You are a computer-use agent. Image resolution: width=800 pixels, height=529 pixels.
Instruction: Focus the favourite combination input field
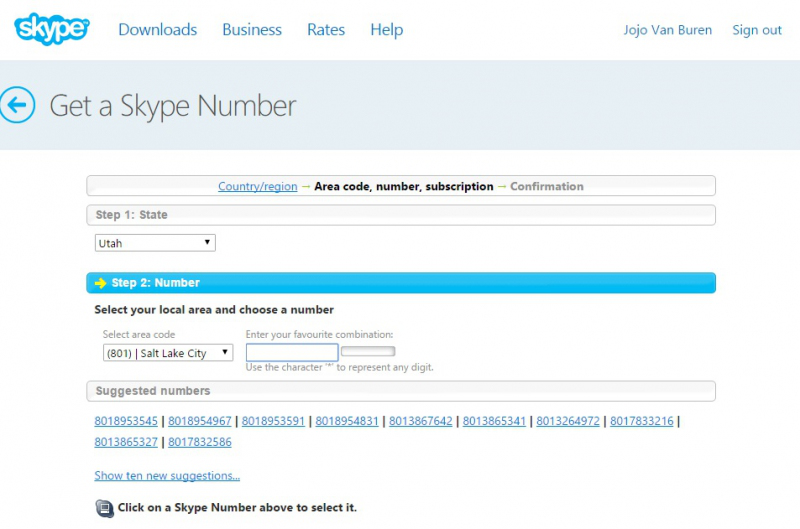coord(292,352)
